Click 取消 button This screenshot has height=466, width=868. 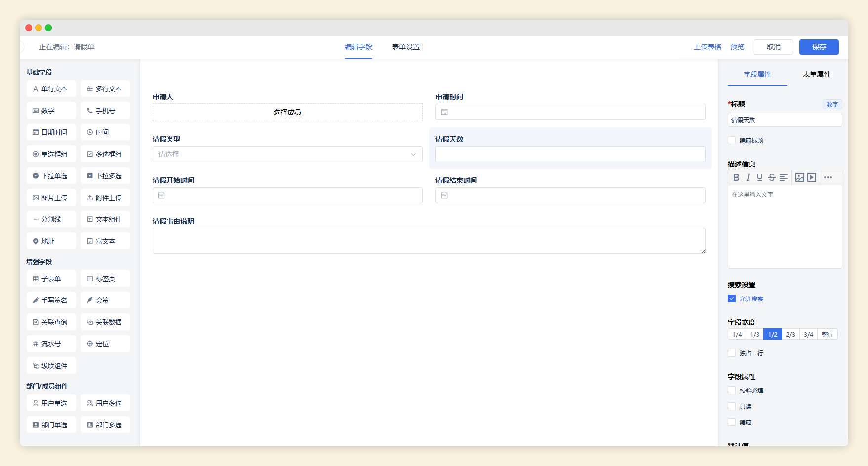pyautogui.click(x=774, y=47)
